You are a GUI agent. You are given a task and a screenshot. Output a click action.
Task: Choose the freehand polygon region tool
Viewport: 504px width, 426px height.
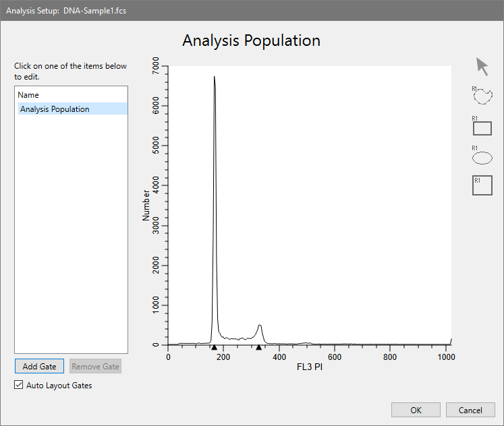pyautogui.click(x=482, y=95)
